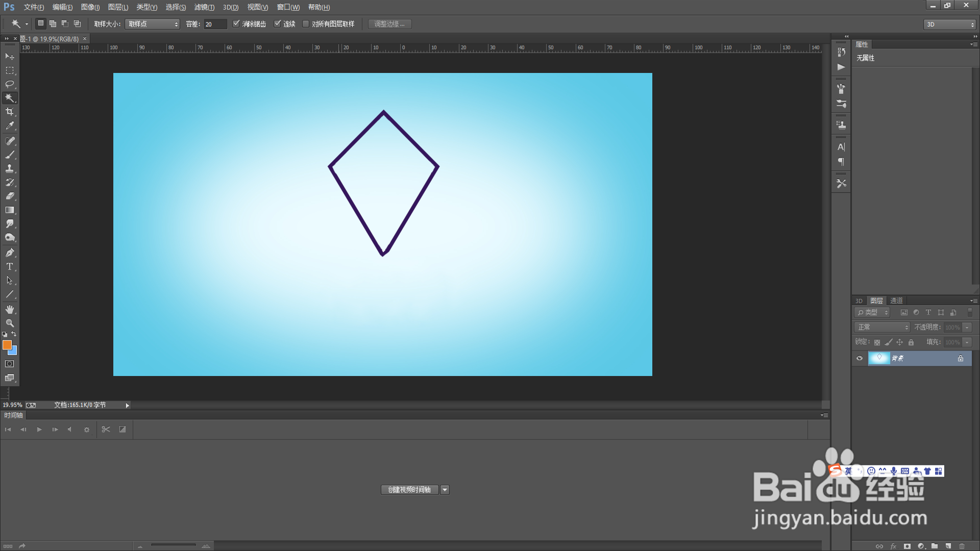Click the scissors split icon in timeline
The image size is (980, 551).
[x=106, y=430]
